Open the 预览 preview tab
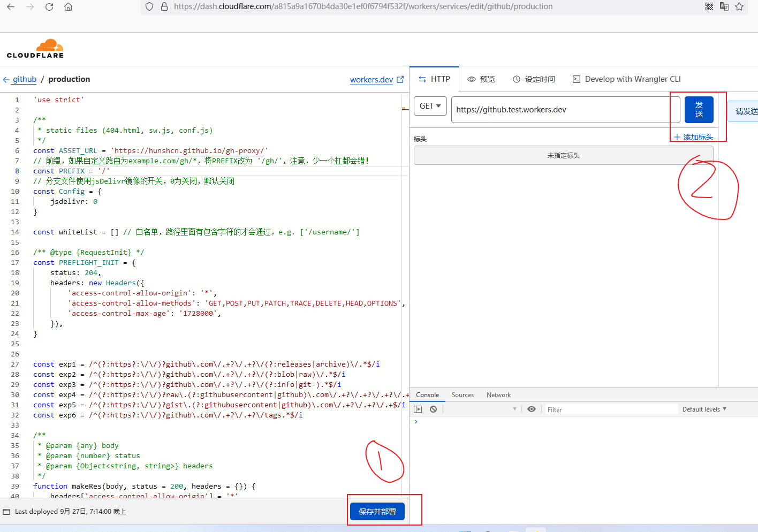Image resolution: width=758 pixels, height=532 pixels. [x=481, y=79]
